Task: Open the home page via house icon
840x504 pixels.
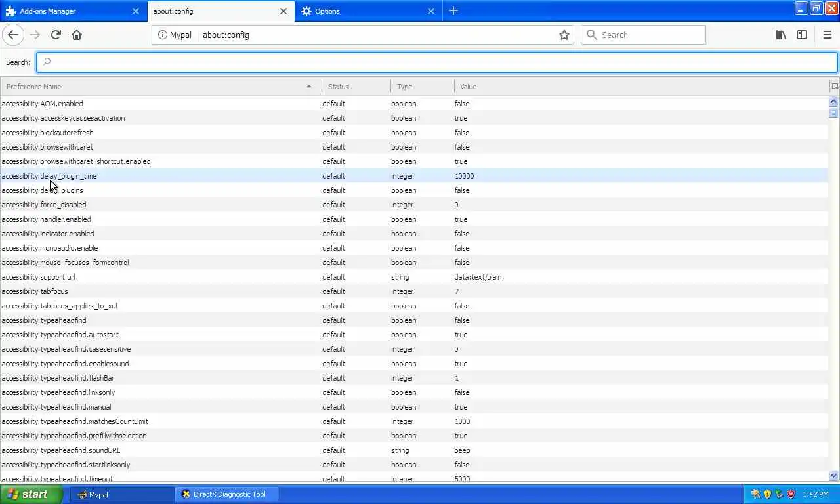Action: point(77,35)
